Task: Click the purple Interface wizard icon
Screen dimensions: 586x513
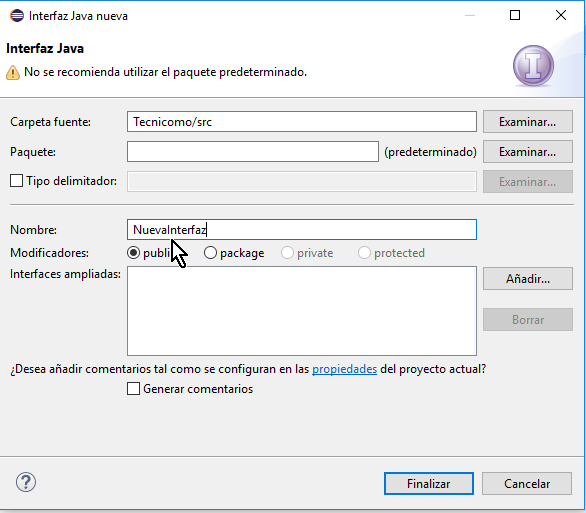Action: (x=533, y=66)
